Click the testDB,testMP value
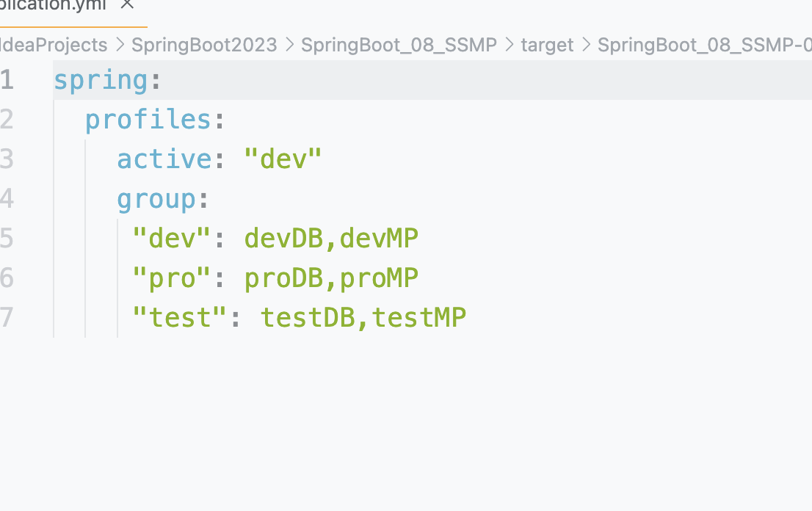 [363, 317]
